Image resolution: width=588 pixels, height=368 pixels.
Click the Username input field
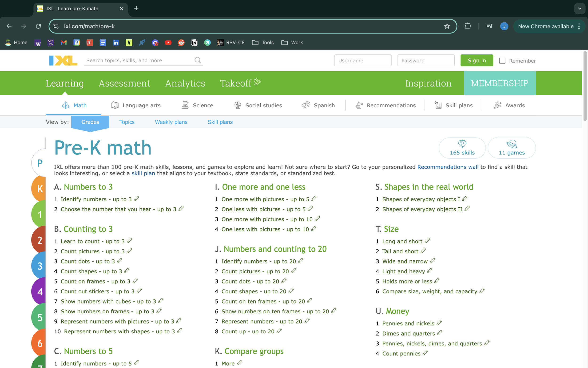pyautogui.click(x=363, y=60)
